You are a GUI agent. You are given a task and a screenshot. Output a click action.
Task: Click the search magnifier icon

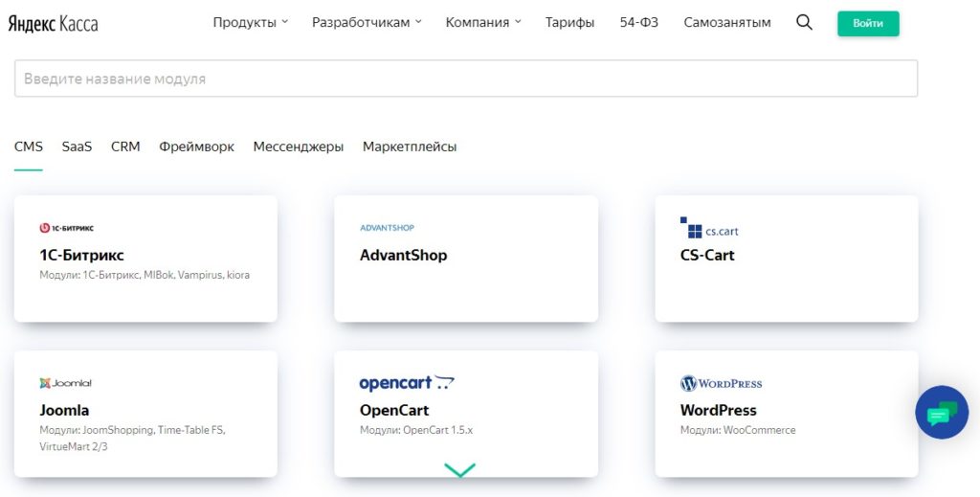pyautogui.click(x=804, y=23)
